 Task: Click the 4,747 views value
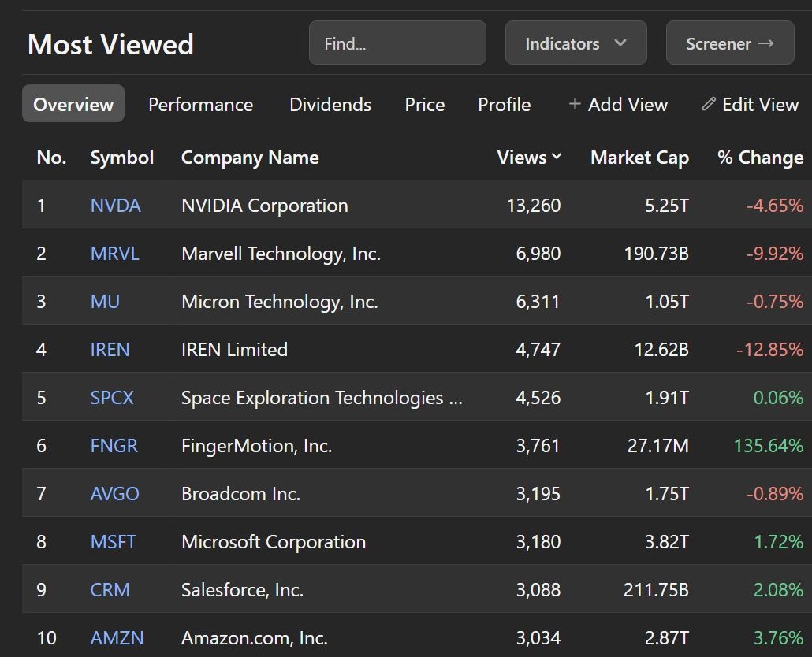pos(538,351)
